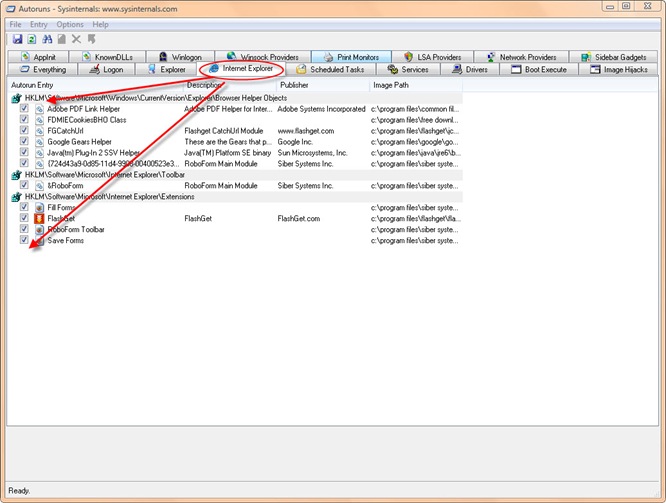The height and width of the screenshot is (503, 666).
Task: Click the registry icon beside Internet Explorer\Extensions key
Action: pyautogui.click(x=16, y=197)
